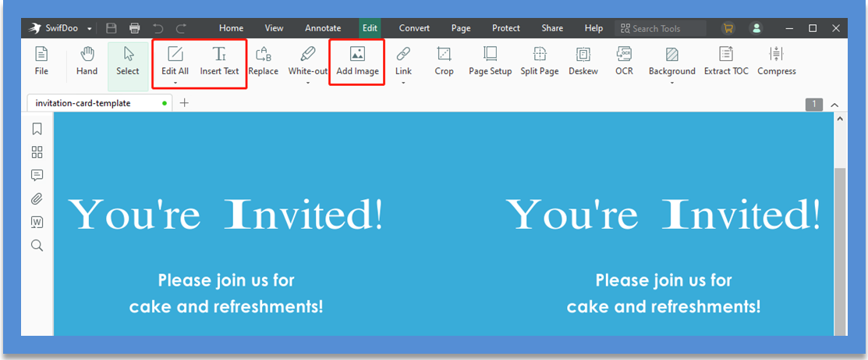Open the Background tool

672,61
